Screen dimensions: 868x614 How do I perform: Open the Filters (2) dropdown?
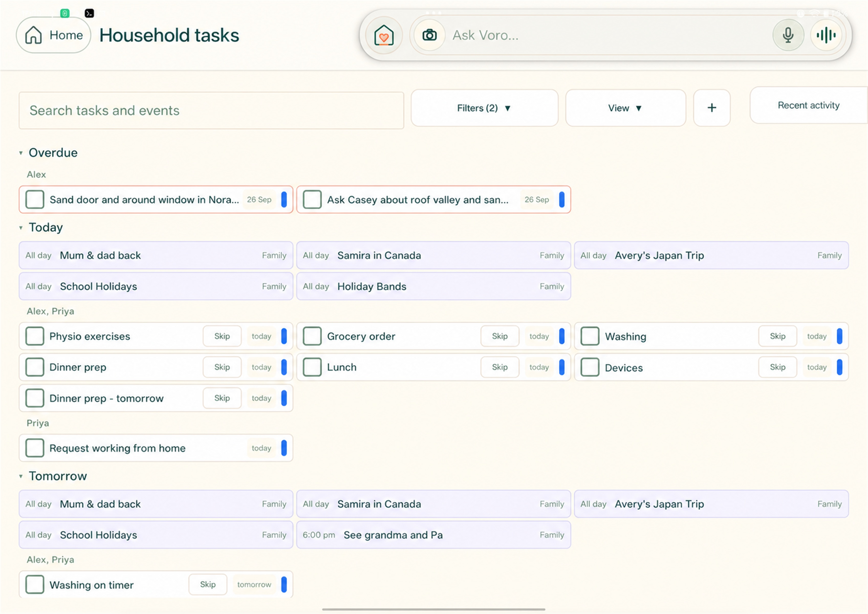[x=484, y=108]
